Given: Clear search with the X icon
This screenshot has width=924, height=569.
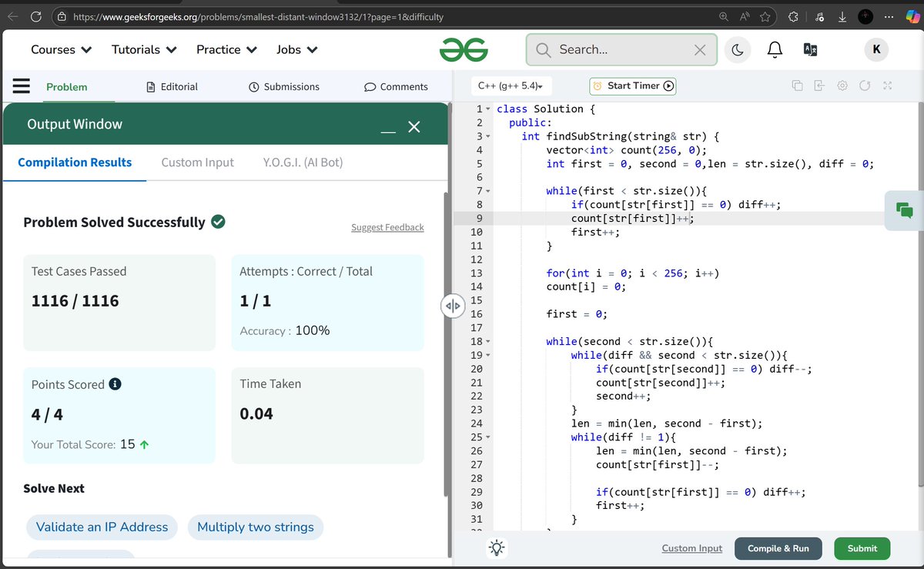Looking at the screenshot, I should [x=699, y=50].
